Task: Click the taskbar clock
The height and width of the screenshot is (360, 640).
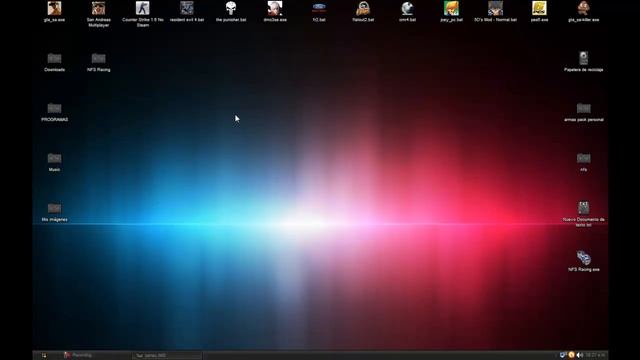Action: click(x=596, y=356)
